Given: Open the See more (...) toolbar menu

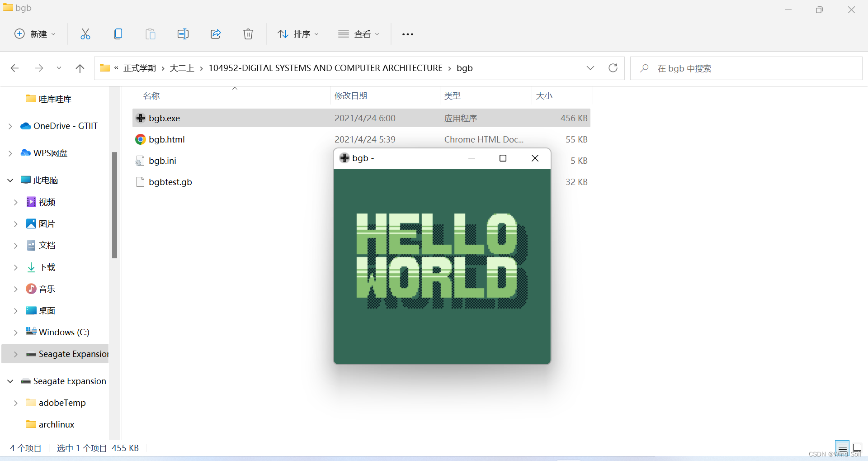Looking at the screenshot, I should (407, 34).
